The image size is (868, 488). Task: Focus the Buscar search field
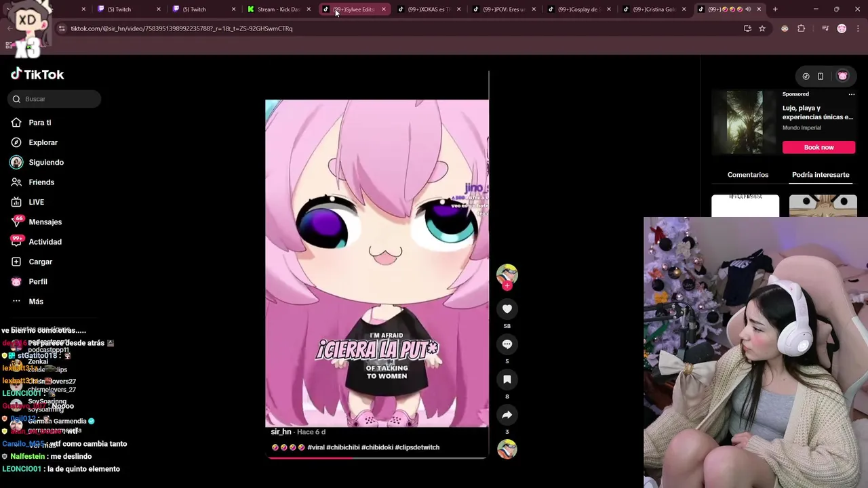55,99
